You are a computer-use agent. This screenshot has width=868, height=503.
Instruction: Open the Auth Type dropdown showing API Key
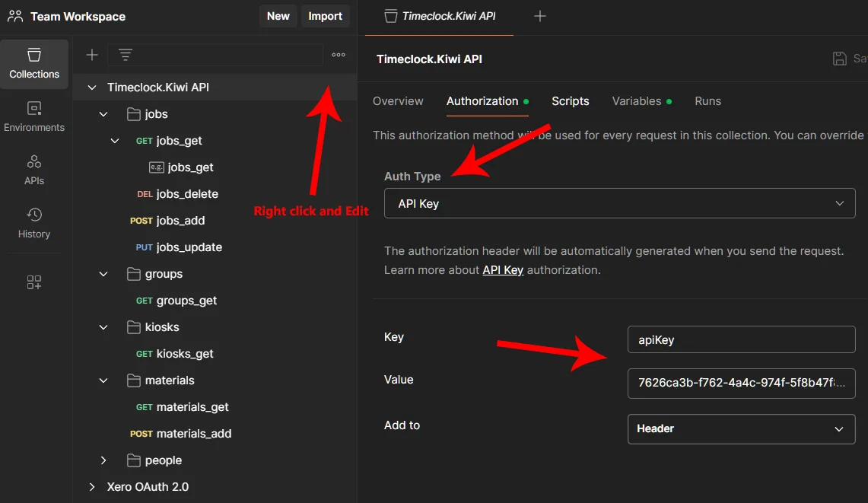click(x=619, y=203)
